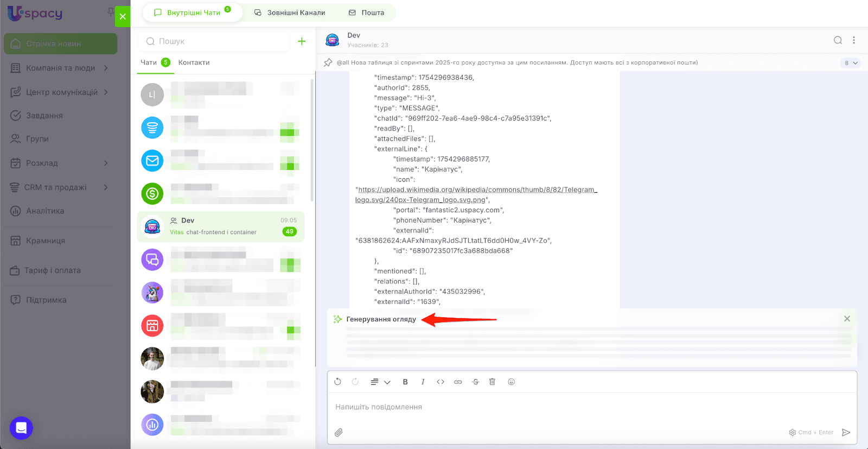This screenshot has width=868, height=449.
Task: Open the support chat widget bubble
Action: coord(21,428)
